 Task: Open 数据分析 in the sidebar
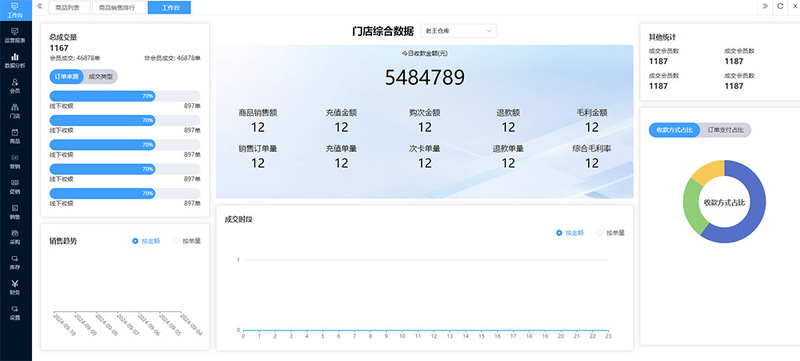[15, 61]
